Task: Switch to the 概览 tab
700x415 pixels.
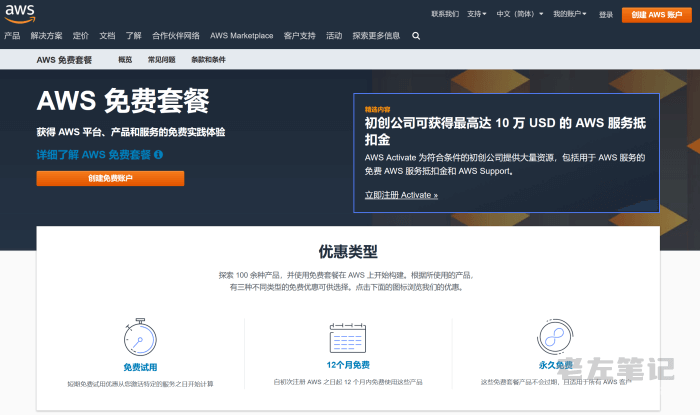Action: pos(125,60)
